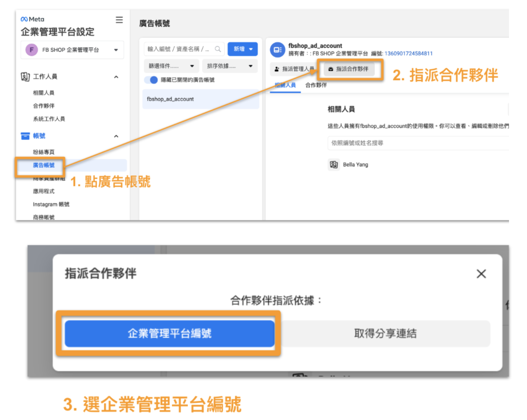
Task: Click the search magnifier icon
Action: tap(217, 49)
